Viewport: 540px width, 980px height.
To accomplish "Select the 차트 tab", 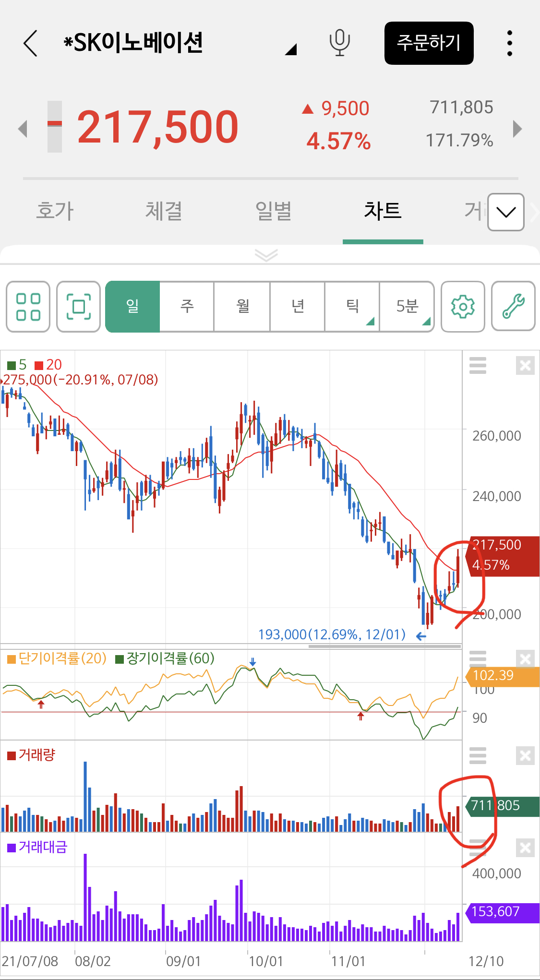I will [383, 211].
